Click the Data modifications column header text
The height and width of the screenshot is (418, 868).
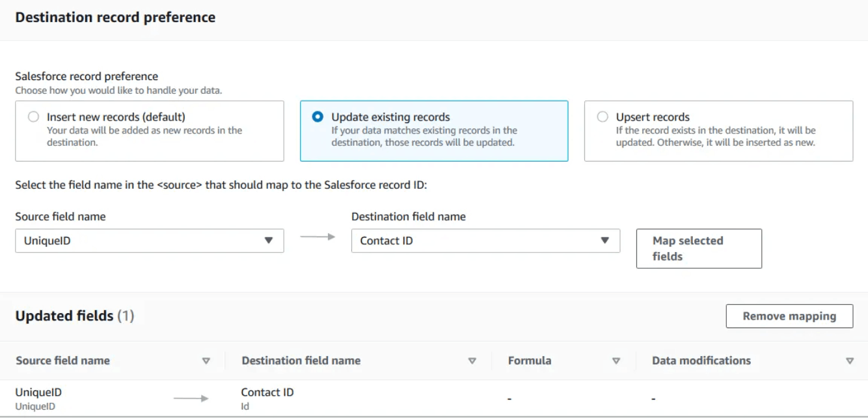[701, 361]
